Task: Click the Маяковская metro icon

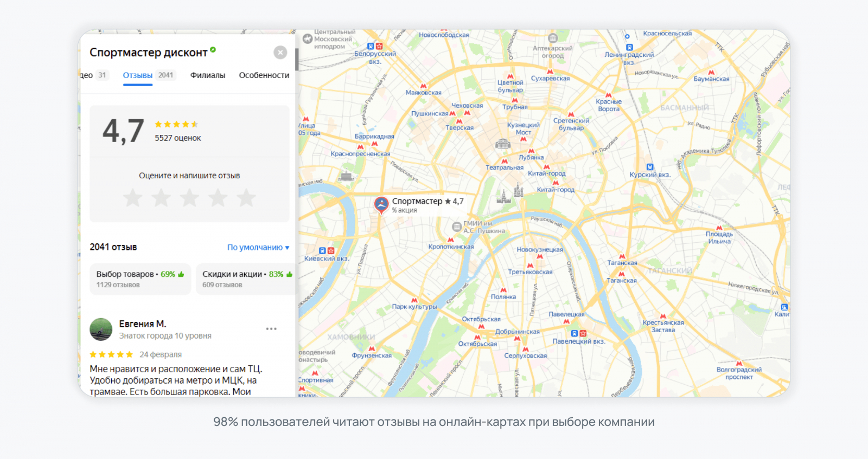Action: point(424,86)
